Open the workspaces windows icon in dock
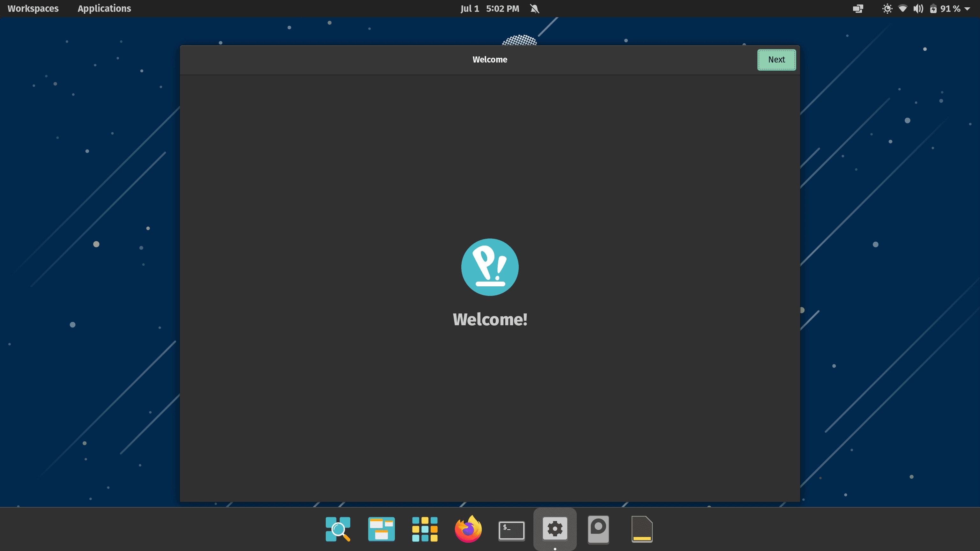The height and width of the screenshot is (551, 980). pyautogui.click(x=381, y=529)
